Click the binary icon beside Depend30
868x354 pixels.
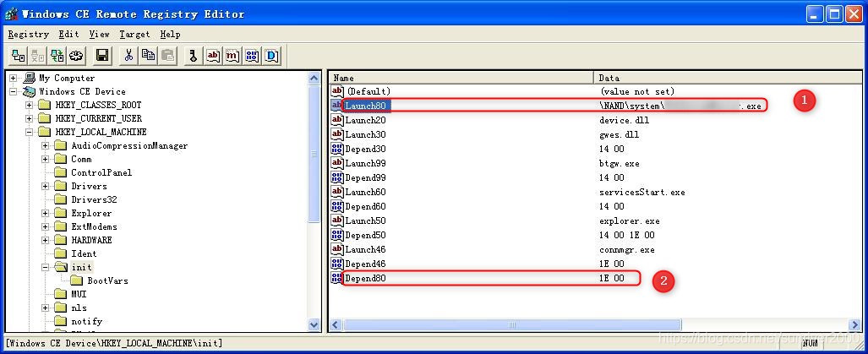pos(336,148)
